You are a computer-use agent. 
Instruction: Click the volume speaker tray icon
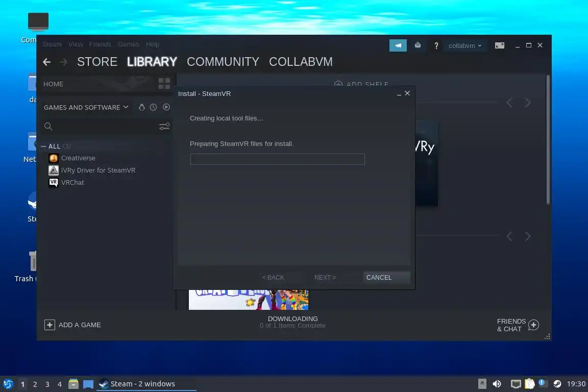pyautogui.click(x=497, y=384)
